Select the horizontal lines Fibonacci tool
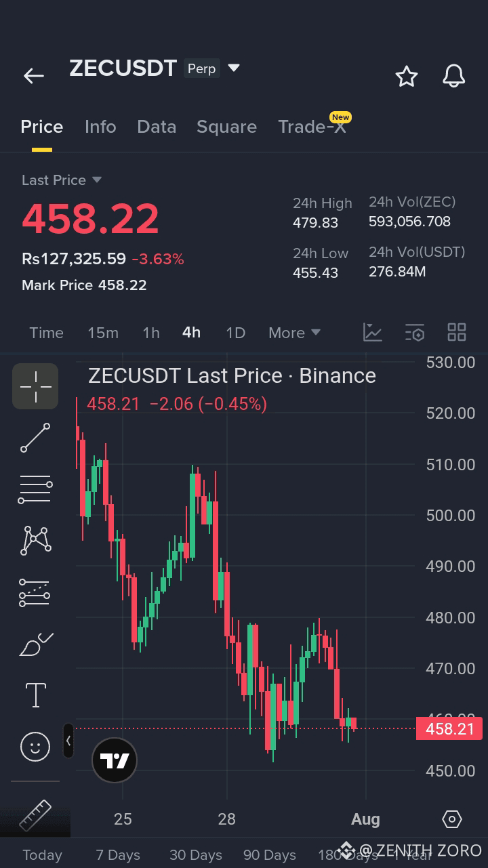The width and height of the screenshot is (488, 868). point(35,489)
